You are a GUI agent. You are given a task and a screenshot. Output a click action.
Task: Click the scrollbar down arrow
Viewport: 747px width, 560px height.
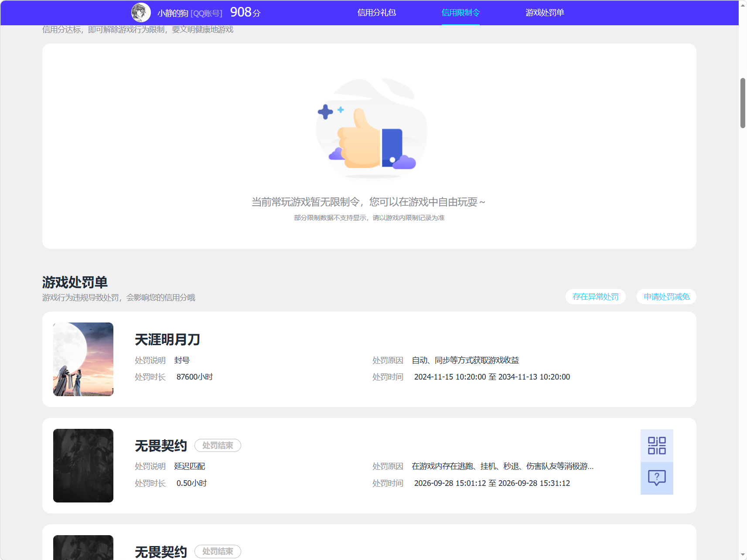tap(743, 555)
